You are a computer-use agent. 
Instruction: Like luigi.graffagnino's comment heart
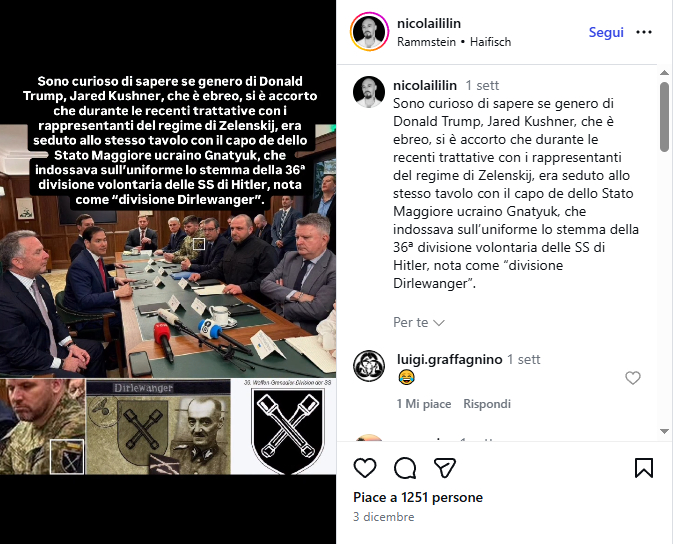(633, 378)
